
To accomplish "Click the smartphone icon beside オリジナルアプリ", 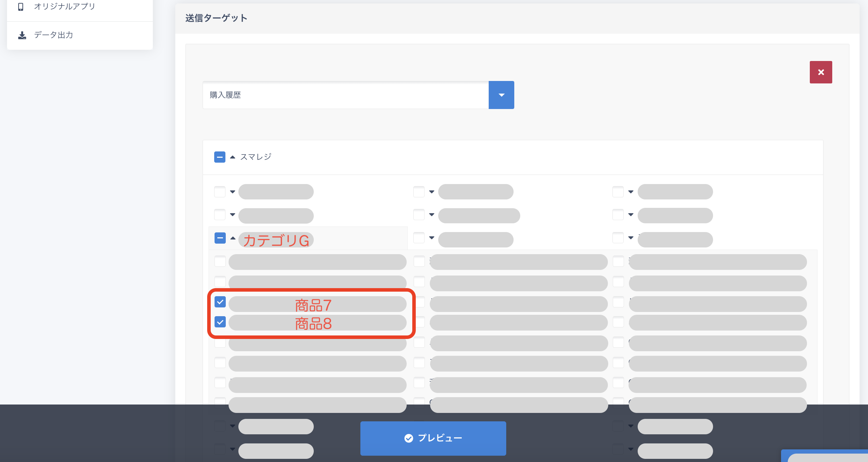I will point(21,7).
